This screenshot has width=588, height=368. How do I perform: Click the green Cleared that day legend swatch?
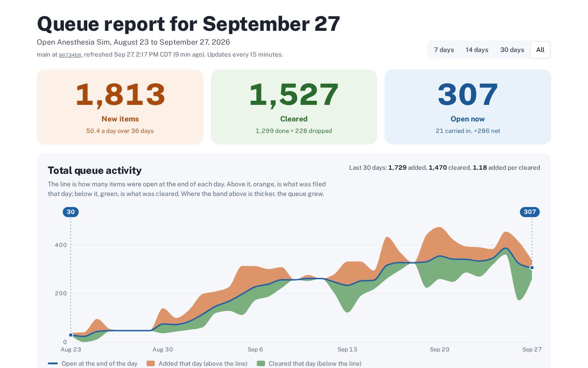click(x=261, y=363)
